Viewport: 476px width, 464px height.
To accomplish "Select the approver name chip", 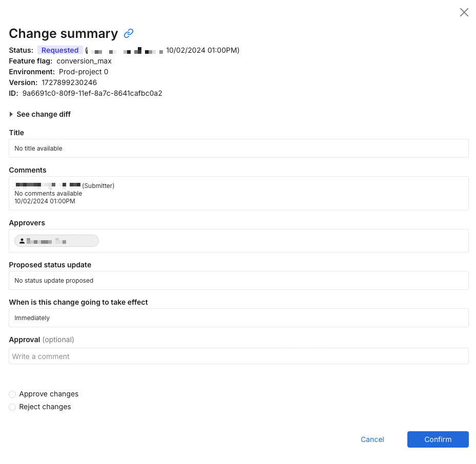I will (x=56, y=241).
